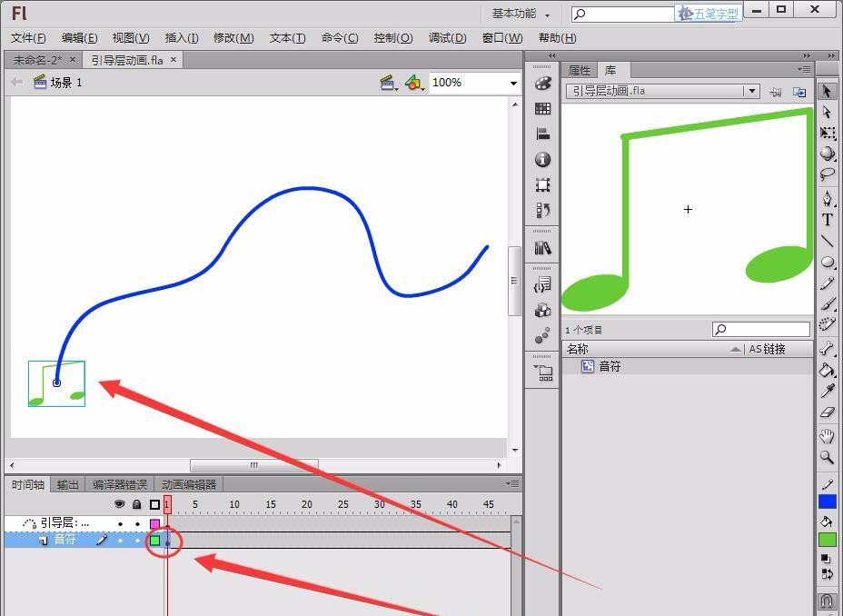843x616 pixels.
Task: Select the Selection tool
Action: 828,91
